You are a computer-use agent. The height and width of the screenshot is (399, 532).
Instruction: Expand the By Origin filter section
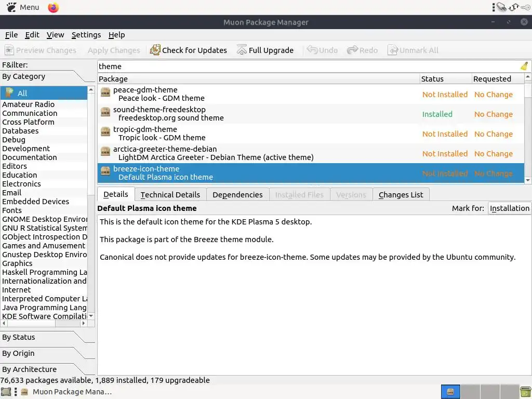point(47,353)
